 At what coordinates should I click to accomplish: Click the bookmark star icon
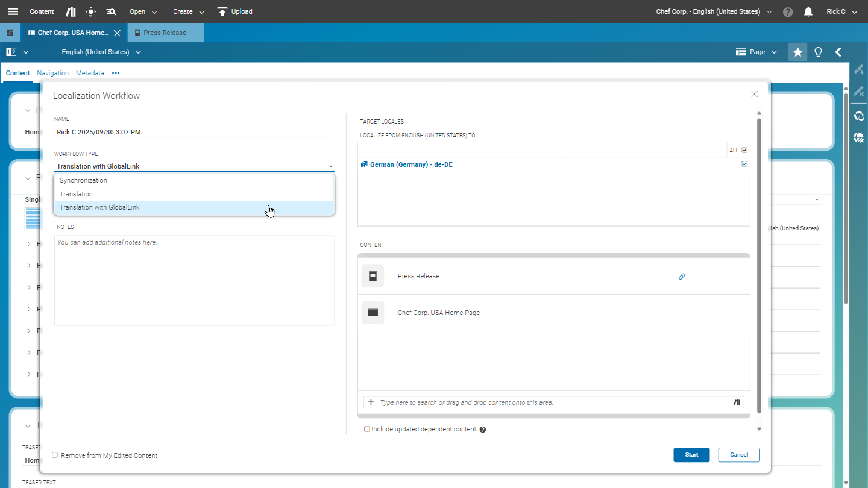point(797,52)
